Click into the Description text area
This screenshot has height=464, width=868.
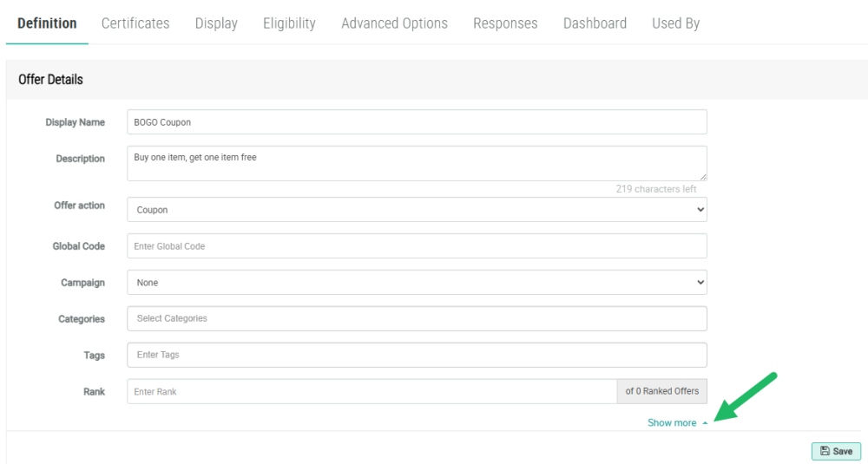click(x=417, y=163)
